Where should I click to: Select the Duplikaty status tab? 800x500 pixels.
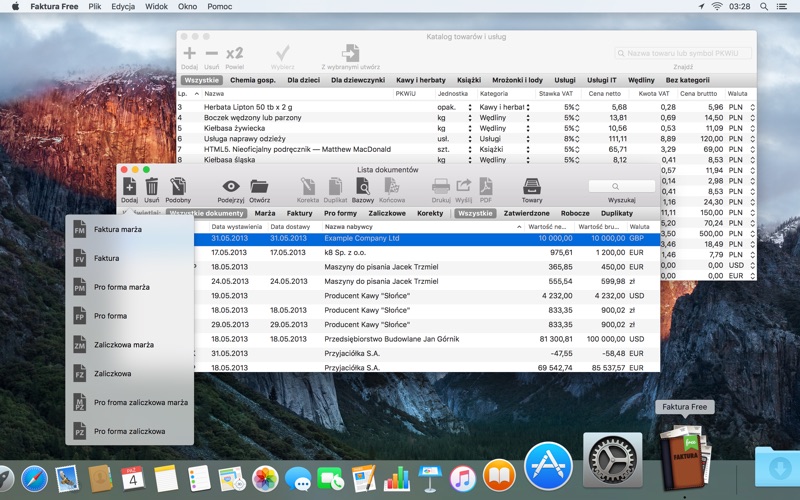coord(617,213)
